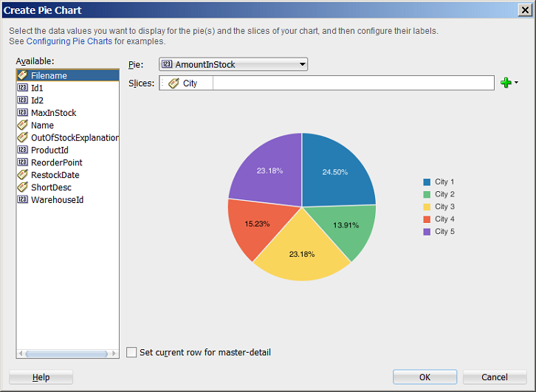The height and width of the screenshot is (392, 536).
Task: Click the City 2 green legend swatch
Action: (x=427, y=194)
